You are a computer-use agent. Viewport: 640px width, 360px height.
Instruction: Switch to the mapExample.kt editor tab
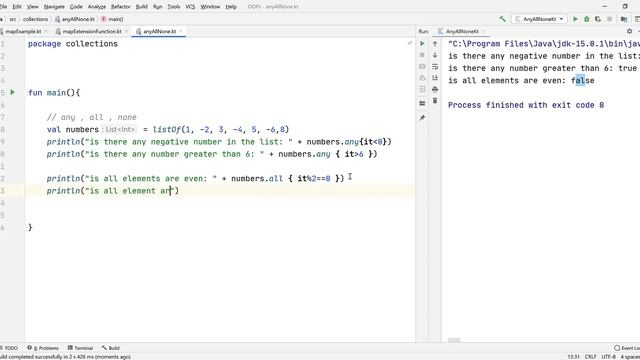tap(23, 31)
